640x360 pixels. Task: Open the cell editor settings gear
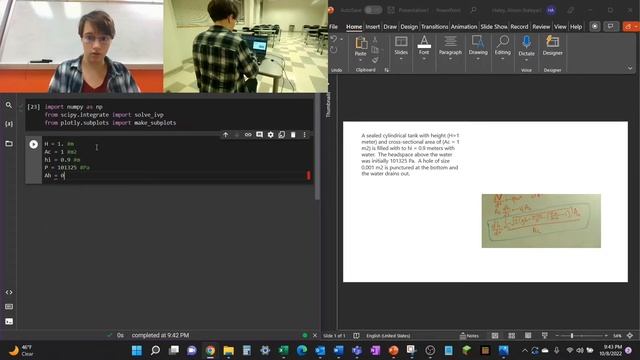270,135
